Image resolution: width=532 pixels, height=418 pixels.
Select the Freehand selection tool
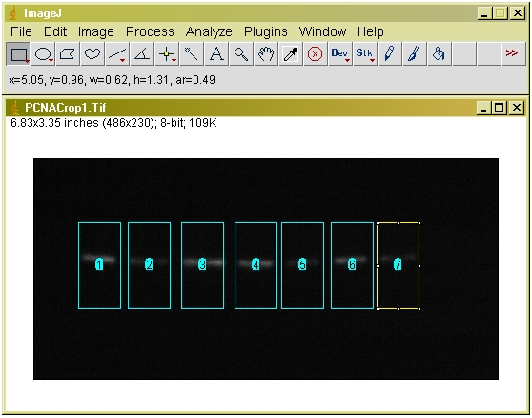click(x=92, y=54)
